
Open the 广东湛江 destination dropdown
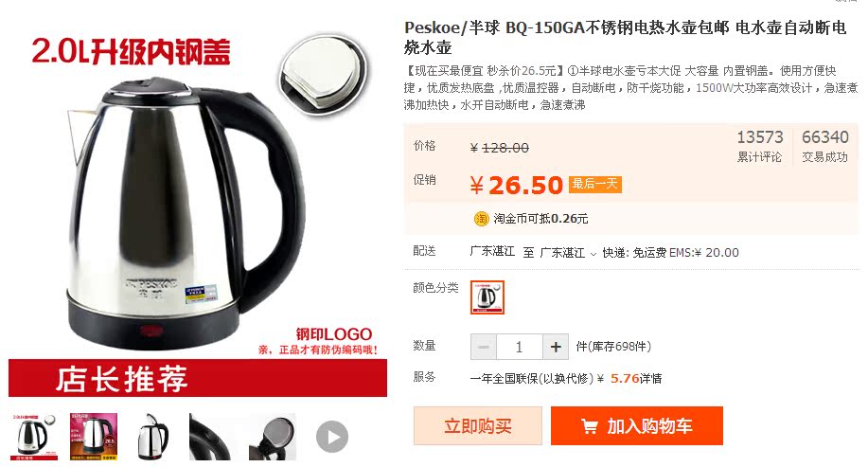(568, 253)
